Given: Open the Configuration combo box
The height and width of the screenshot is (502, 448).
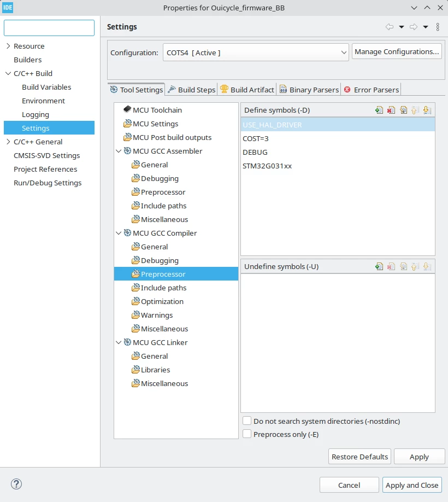Looking at the screenshot, I should point(256,52).
